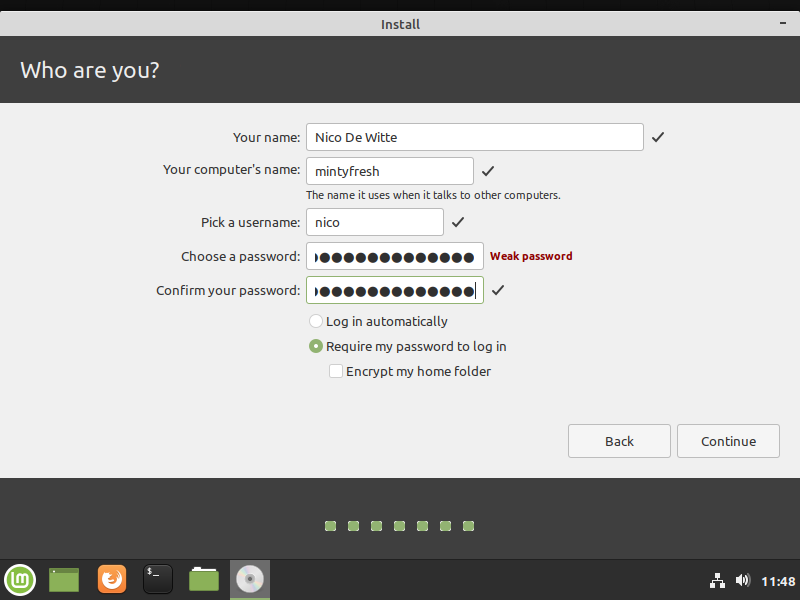Click the checkmark beside Confirm password field

(x=497, y=290)
